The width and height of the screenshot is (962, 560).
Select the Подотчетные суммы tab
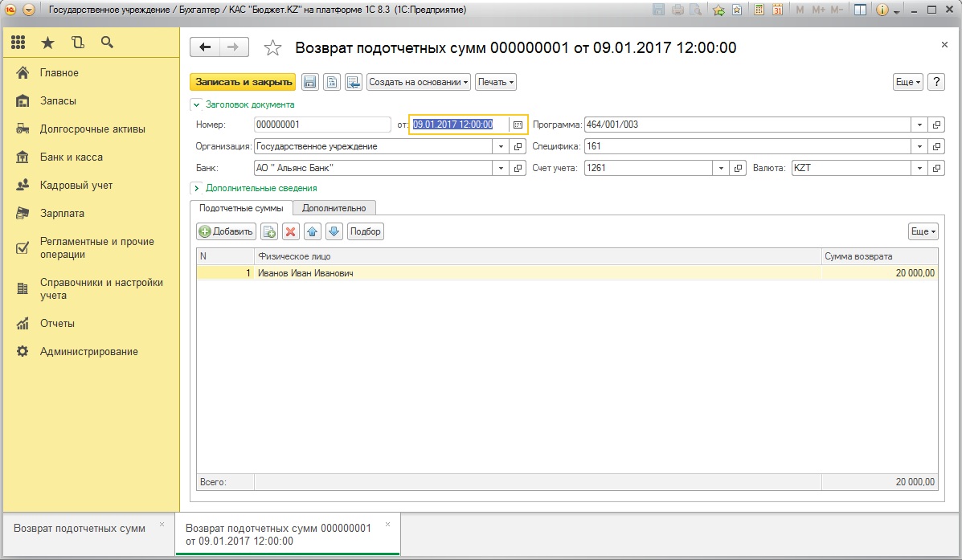click(x=241, y=208)
